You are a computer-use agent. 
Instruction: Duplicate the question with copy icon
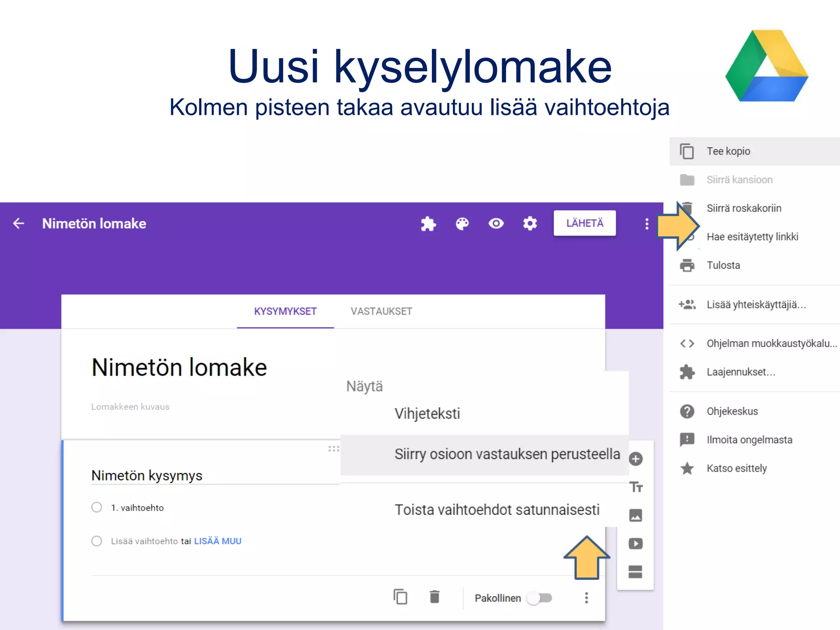[x=400, y=597]
